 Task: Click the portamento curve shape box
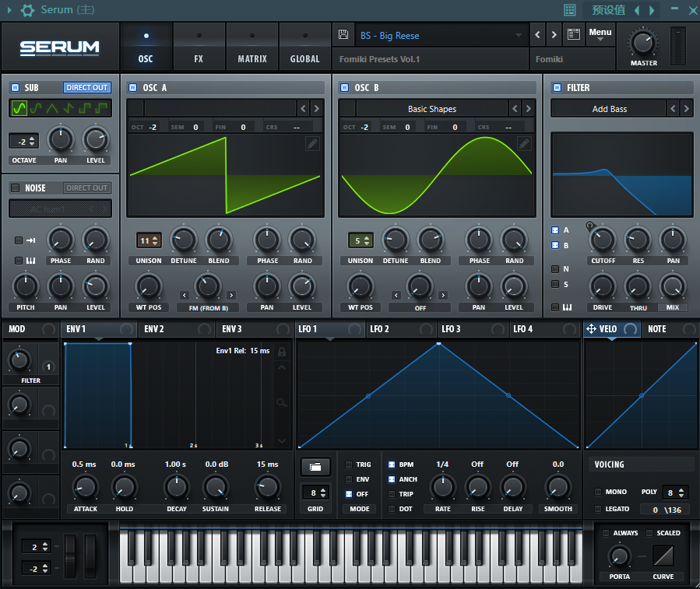point(663,556)
